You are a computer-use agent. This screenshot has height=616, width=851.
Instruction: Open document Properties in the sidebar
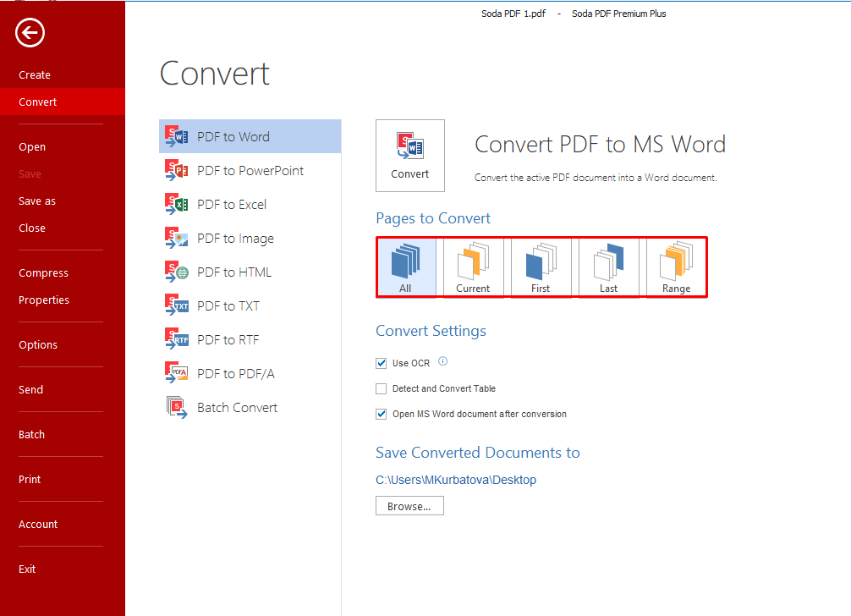point(44,300)
